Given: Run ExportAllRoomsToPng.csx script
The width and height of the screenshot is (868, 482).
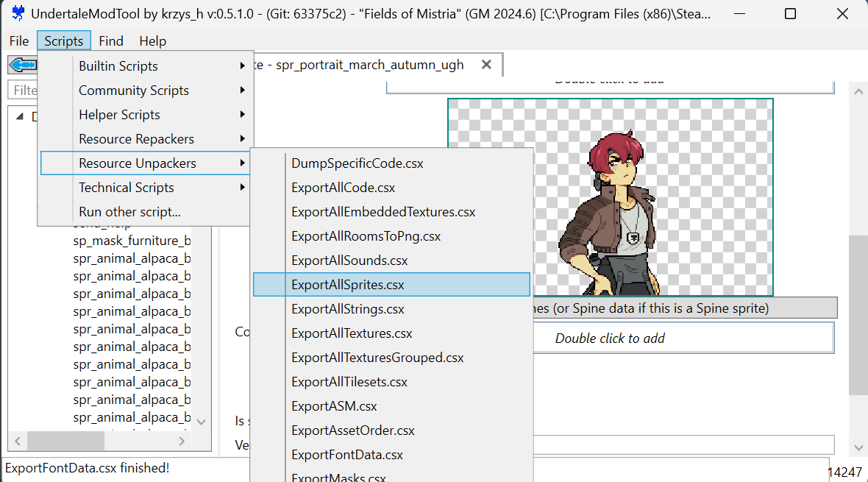Looking at the screenshot, I should tap(391, 236).
